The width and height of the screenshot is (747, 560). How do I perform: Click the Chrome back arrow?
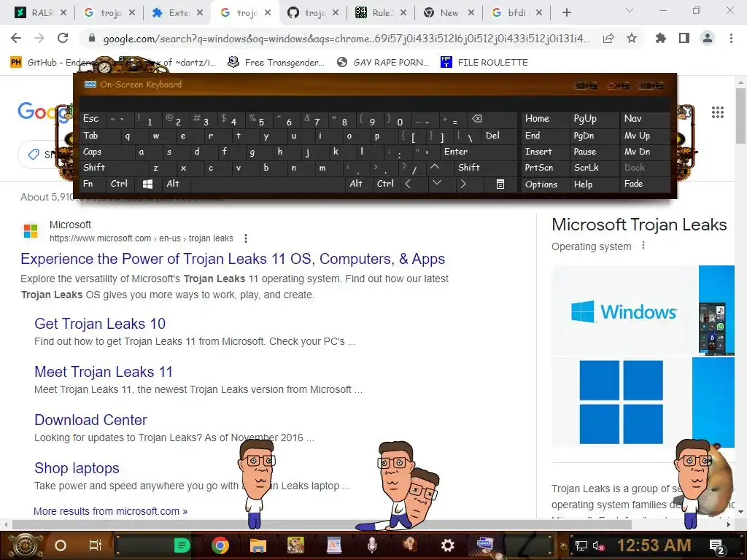click(x=16, y=38)
